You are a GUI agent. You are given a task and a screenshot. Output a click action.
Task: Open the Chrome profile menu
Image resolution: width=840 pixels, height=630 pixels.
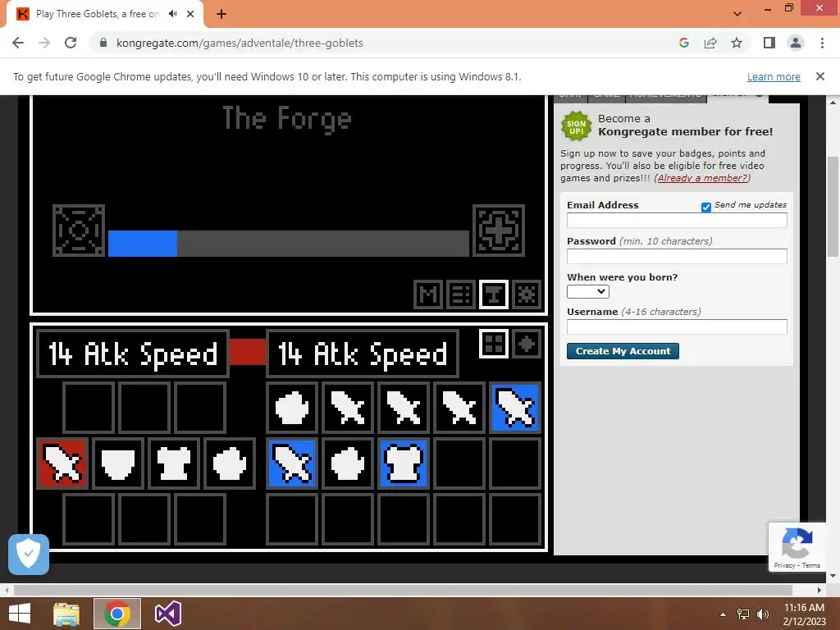(796, 43)
